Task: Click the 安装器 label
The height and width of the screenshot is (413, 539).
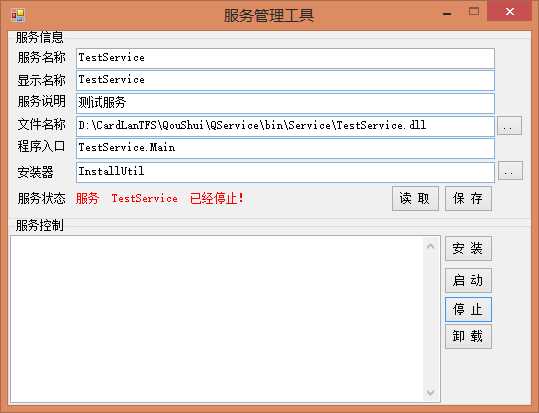Action: pos(35,172)
